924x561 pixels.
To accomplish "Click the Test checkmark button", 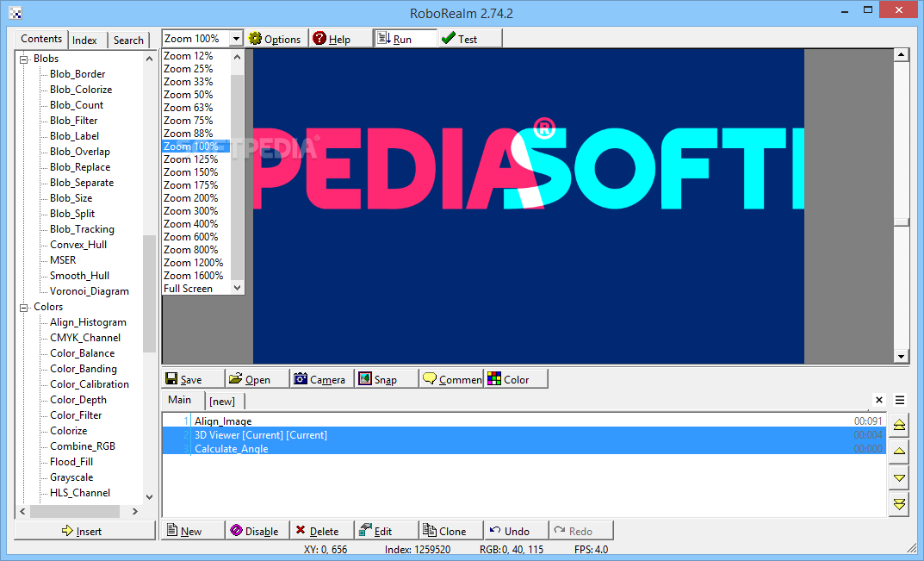I will click(470, 39).
